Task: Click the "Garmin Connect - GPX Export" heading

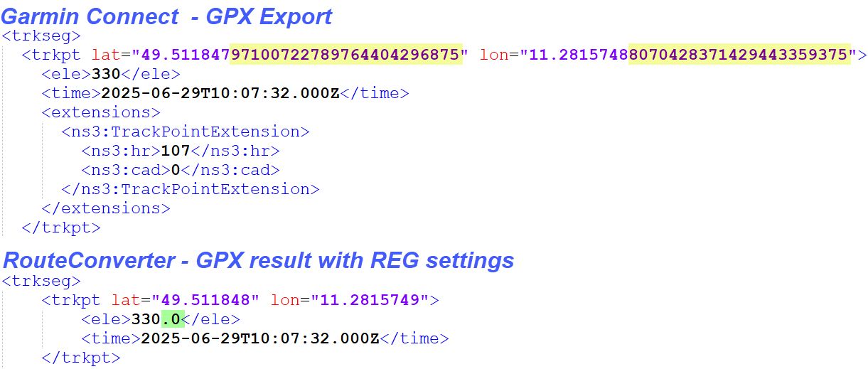Action: 168,16
